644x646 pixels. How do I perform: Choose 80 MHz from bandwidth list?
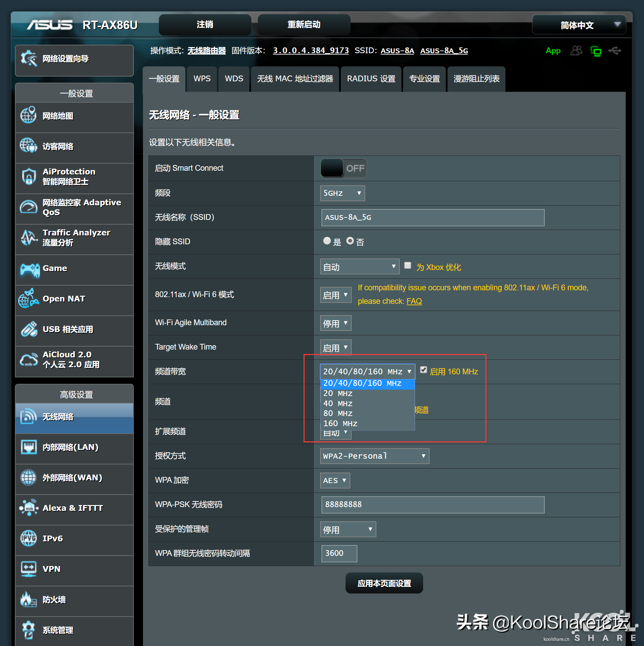point(338,413)
